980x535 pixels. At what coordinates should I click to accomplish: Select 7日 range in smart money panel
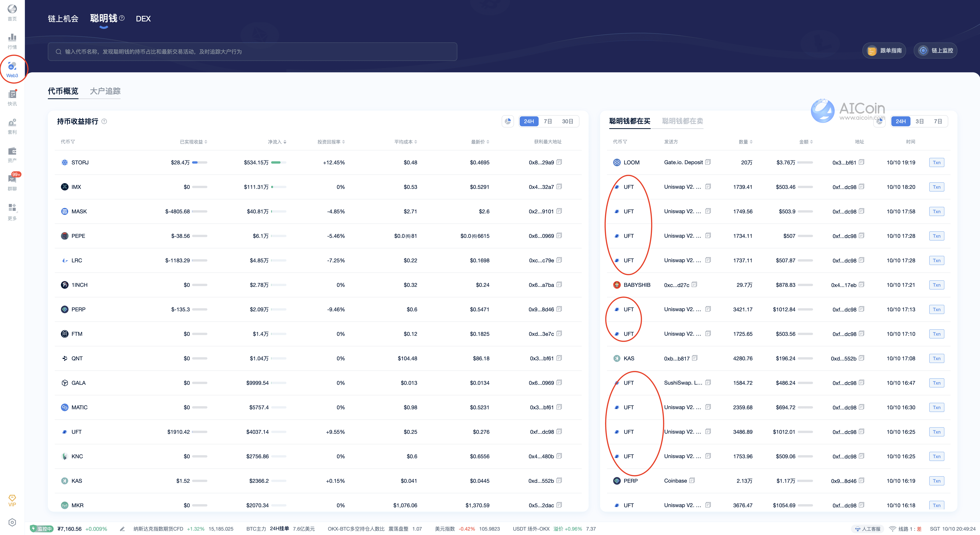(x=938, y=121)
